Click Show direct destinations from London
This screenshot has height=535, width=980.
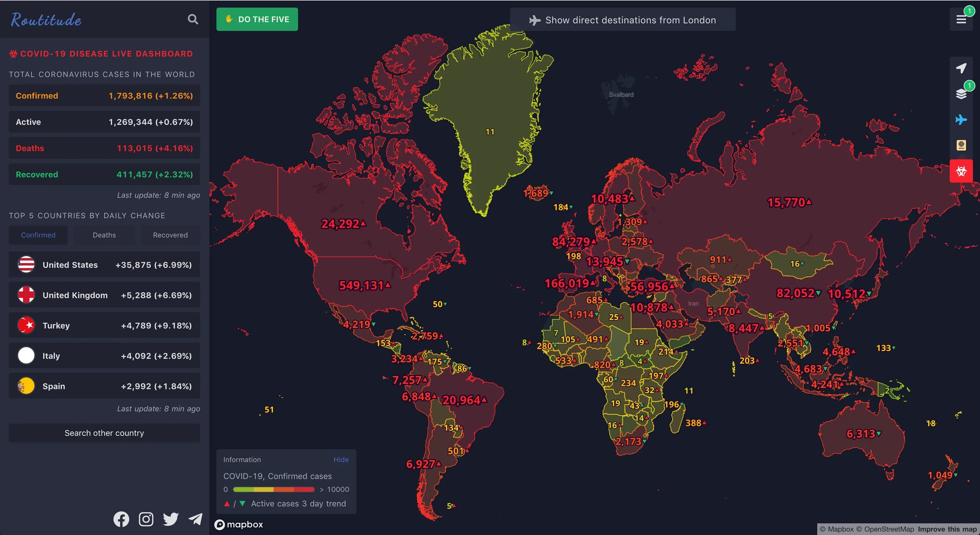coord(622,20)
